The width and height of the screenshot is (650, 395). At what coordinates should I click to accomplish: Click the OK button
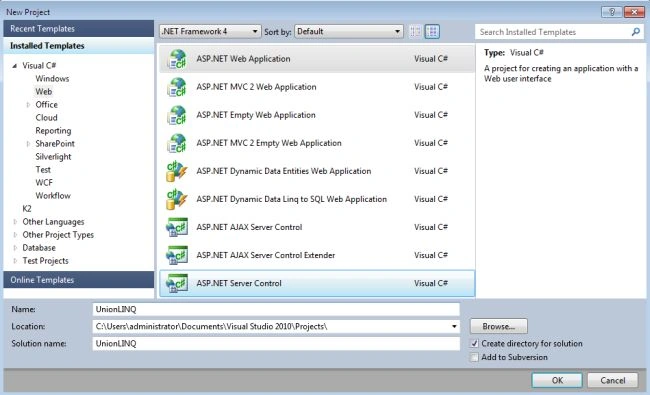point(557,380)
